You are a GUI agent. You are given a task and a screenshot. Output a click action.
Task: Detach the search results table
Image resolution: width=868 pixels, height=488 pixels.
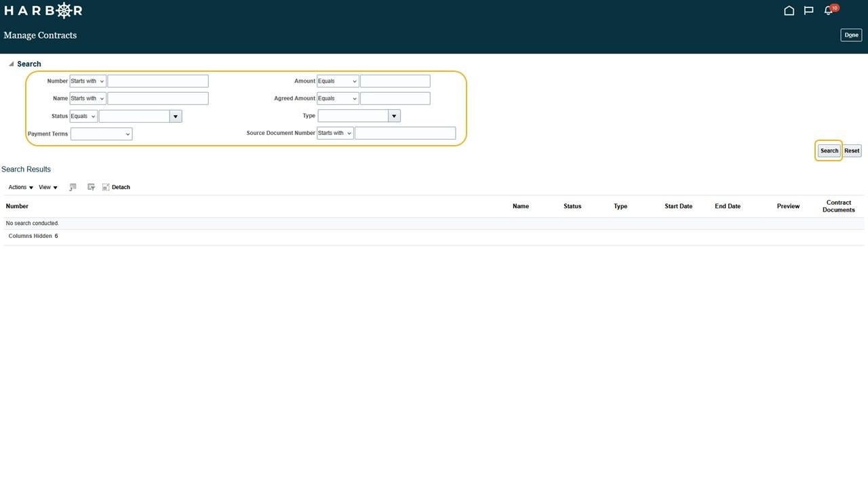pyautogui.click(x=116, y=187)
